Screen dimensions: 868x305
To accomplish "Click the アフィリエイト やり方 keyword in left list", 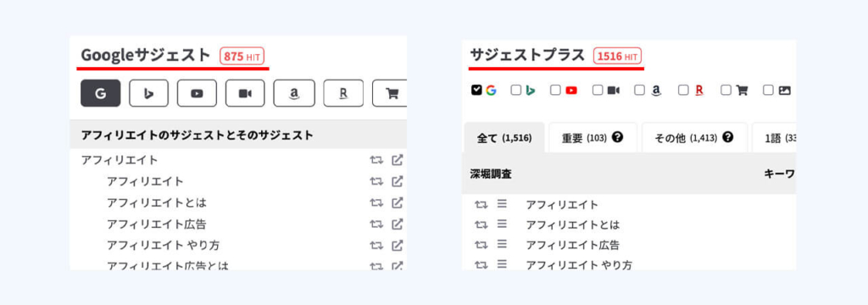I will tap(164, 245).
